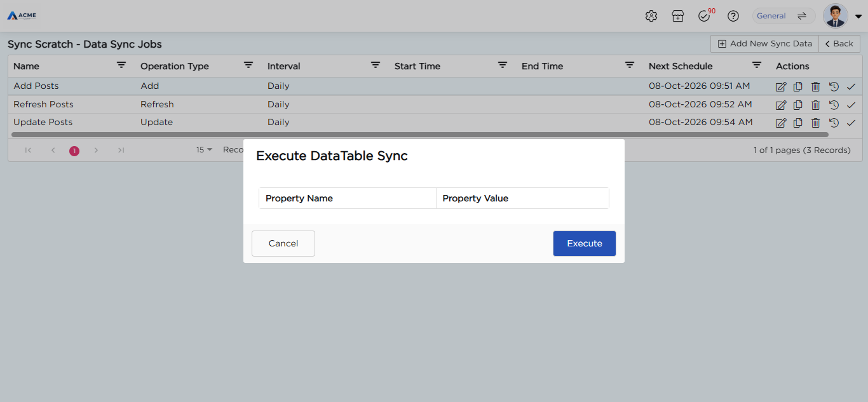Screen dimensions: 868x402
Task: Click the table horizontal scrollbar
Action: point(420,135)
